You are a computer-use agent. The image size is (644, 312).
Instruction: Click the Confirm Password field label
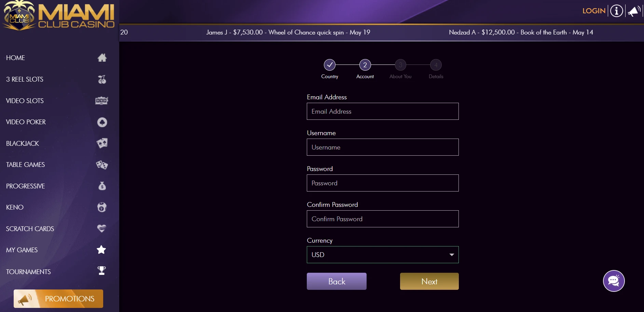(332, 205)
